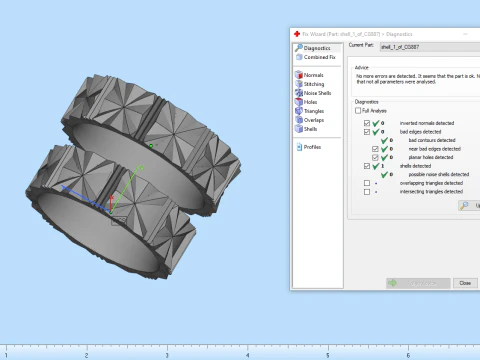
Task: Open Profiles in the Fix Wizard sidebar
Action: (309, 147)
